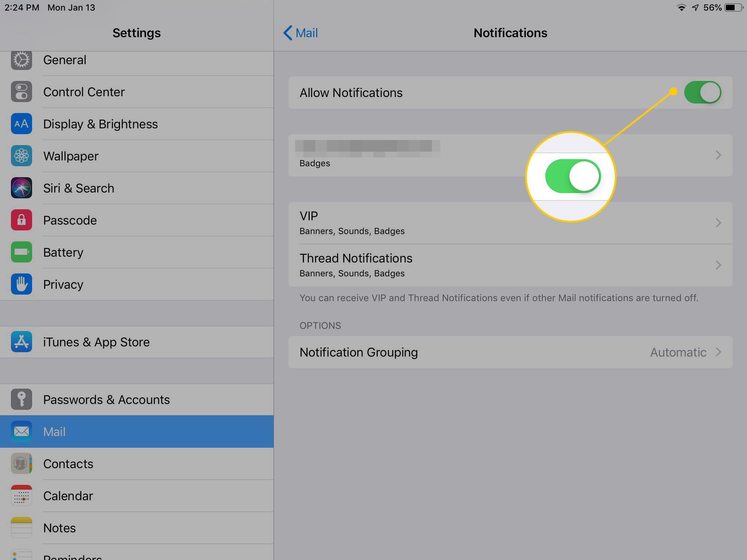Tap the Control Center icon

coord(21,92)
